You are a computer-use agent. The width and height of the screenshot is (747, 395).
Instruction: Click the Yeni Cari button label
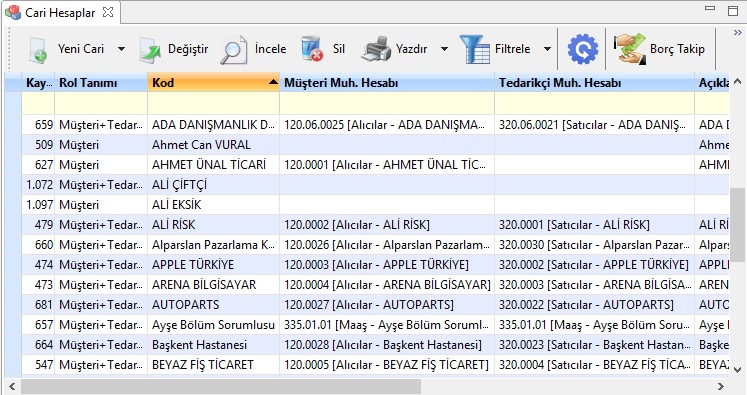point(81,49)
